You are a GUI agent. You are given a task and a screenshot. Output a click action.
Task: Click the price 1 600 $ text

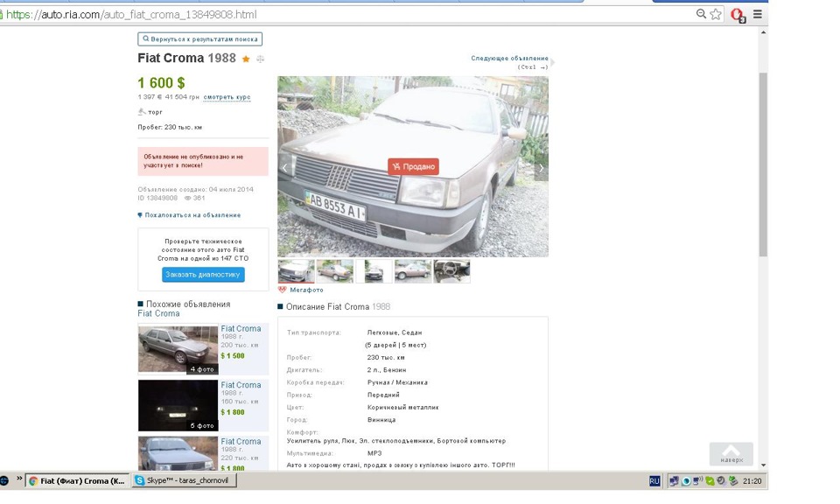click(x=161, y=83)
